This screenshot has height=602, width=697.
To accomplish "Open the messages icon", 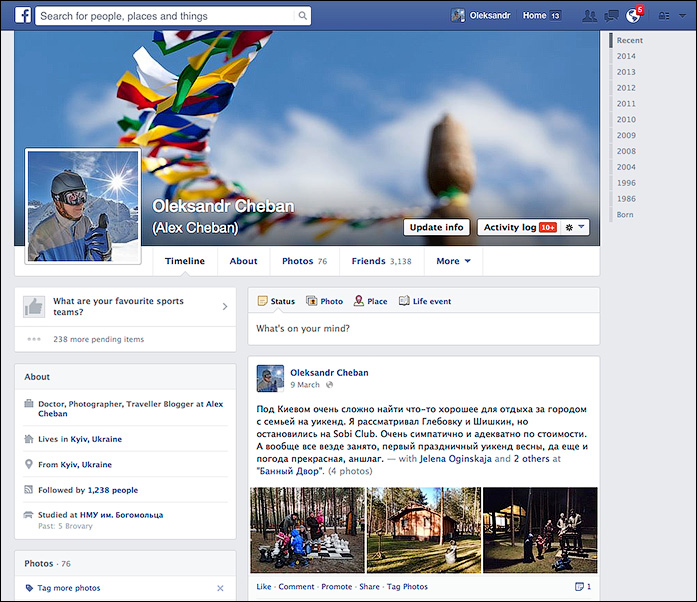I will click(611, 16).
